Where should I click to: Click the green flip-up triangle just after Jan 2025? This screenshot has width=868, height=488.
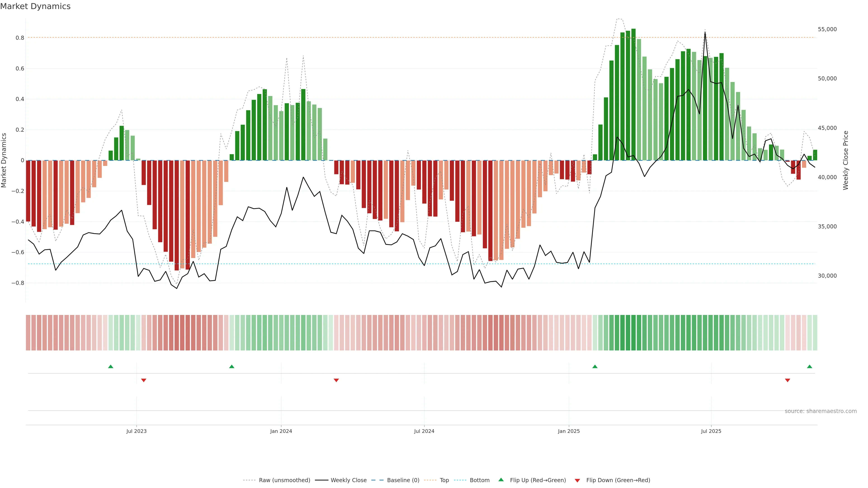click(x=595, y=366)
